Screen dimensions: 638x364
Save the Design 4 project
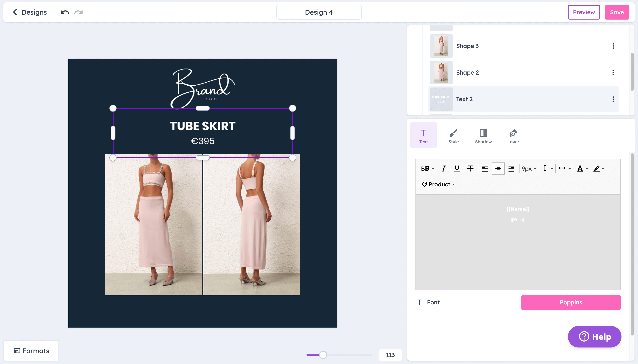click(617, 12)
